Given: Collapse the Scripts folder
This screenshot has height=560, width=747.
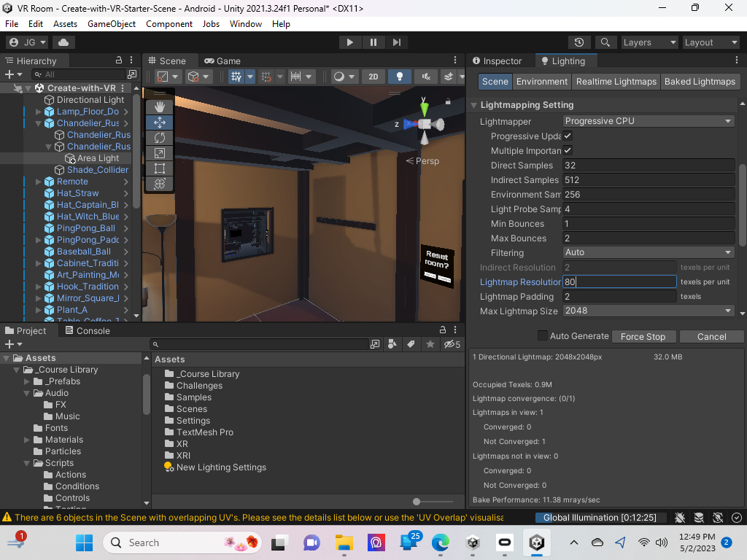Looking at the screenshot, I should tap(27, 463).
